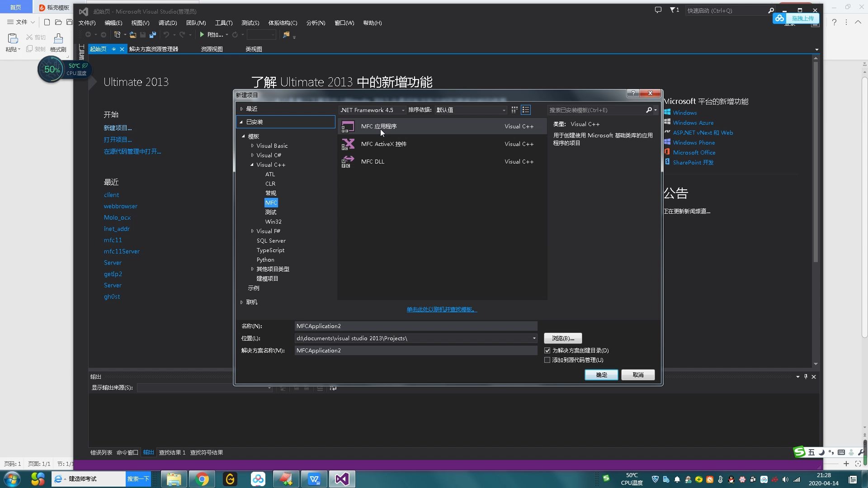Click the WPS Format Painter icon
The image size is (868, 488).
click(x=58, y=39)
